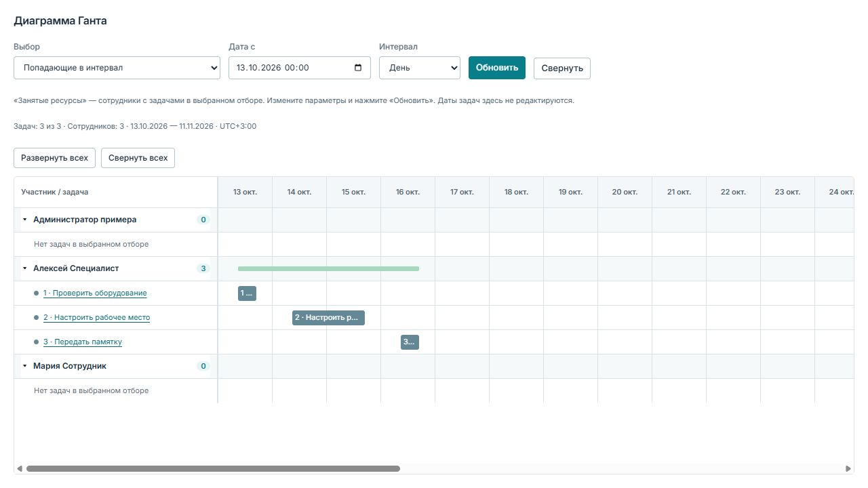
Task: Click the horizontal scrollbar thumb
Action: pos(213,468)
